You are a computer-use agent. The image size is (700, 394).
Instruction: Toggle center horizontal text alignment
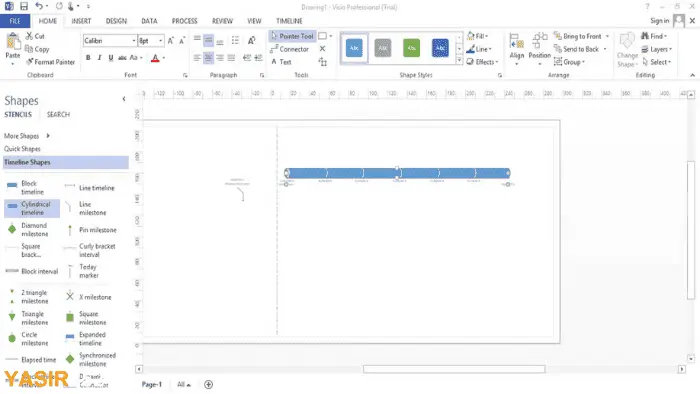[208, 58]
